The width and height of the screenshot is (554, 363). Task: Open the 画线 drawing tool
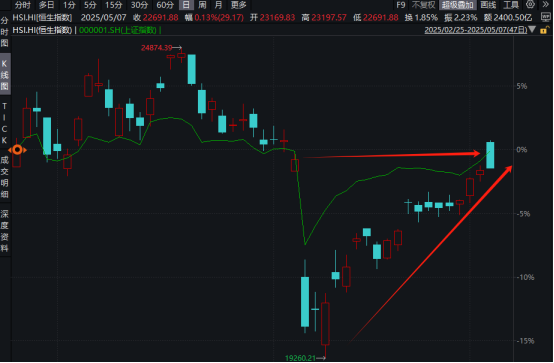[488, 5]
